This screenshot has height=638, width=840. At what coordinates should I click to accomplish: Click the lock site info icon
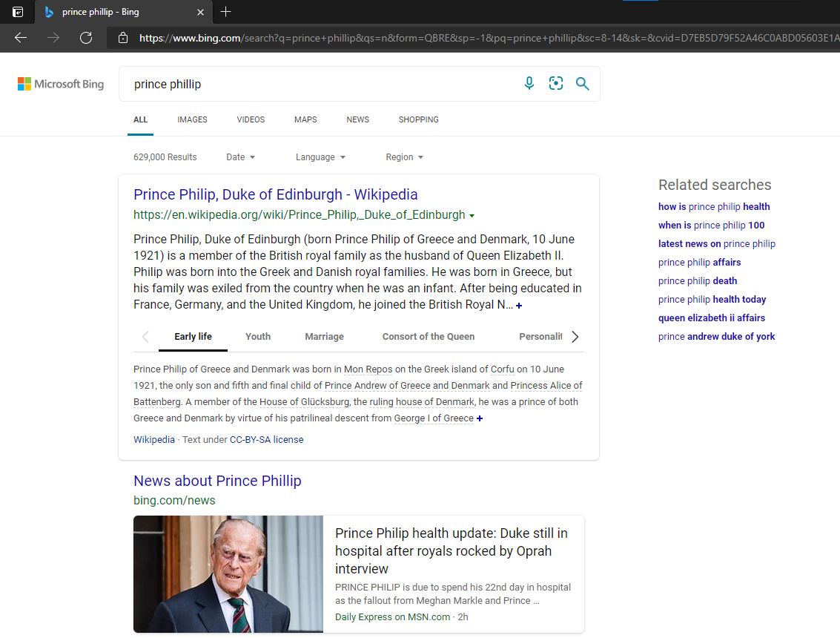pyautogui.click(x=122, y=38)
